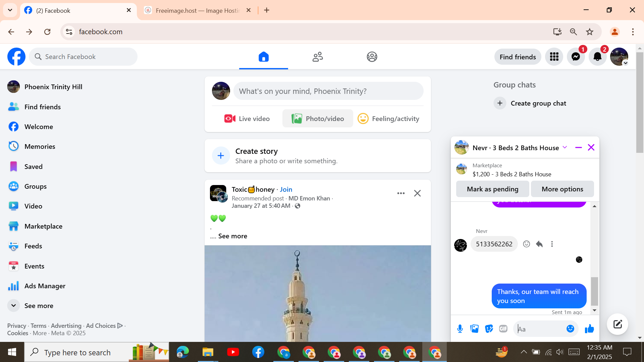Reload the Facebook page

click(47, 32)
